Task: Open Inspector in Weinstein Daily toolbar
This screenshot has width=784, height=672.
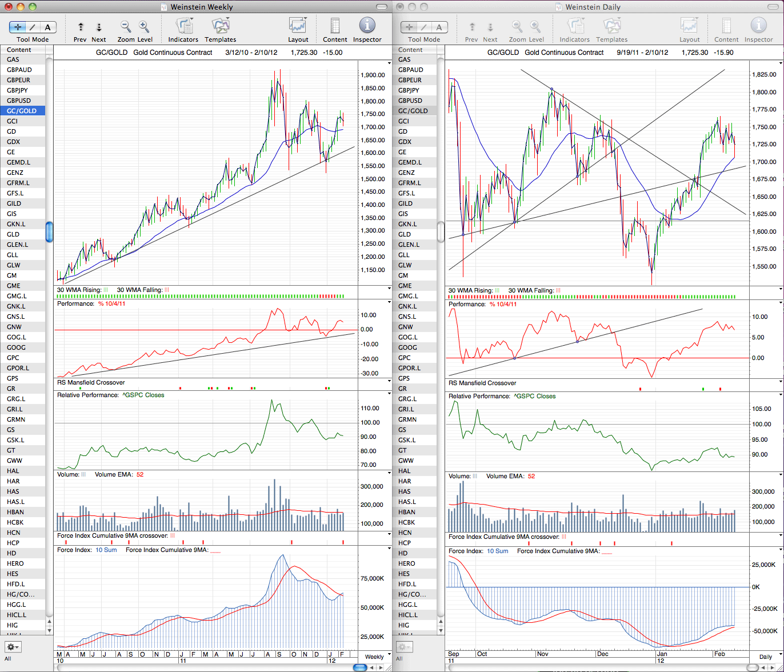Action: 759,26
